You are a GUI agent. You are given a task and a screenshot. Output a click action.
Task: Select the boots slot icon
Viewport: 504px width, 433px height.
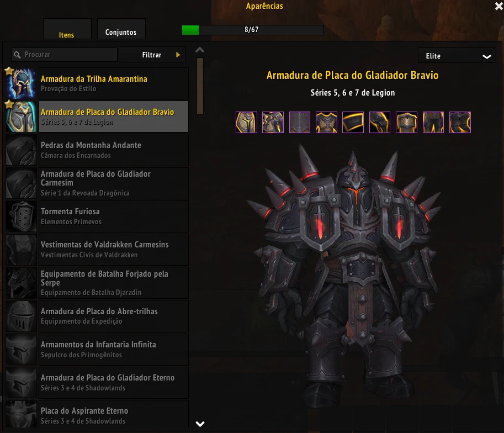[460, 122]
